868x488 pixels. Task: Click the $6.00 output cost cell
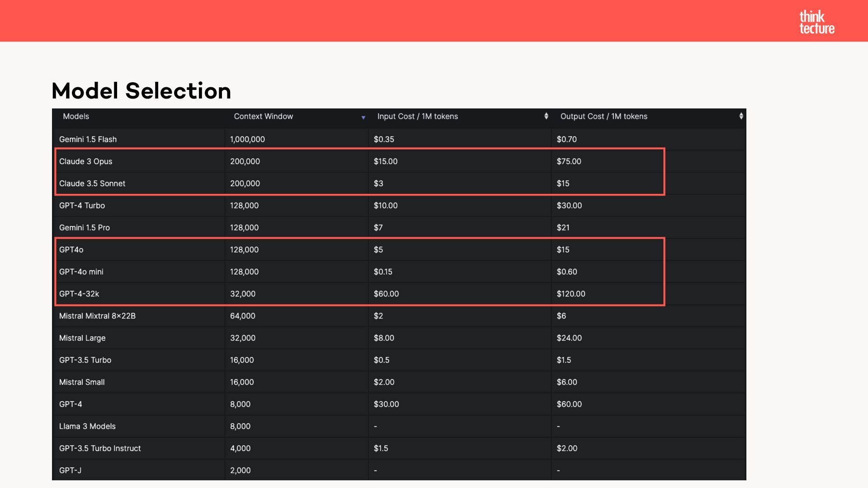[566, 382]
